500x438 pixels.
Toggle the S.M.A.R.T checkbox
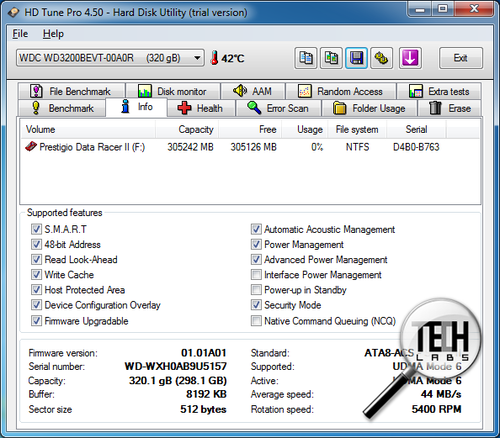click(x=36, y=229)
